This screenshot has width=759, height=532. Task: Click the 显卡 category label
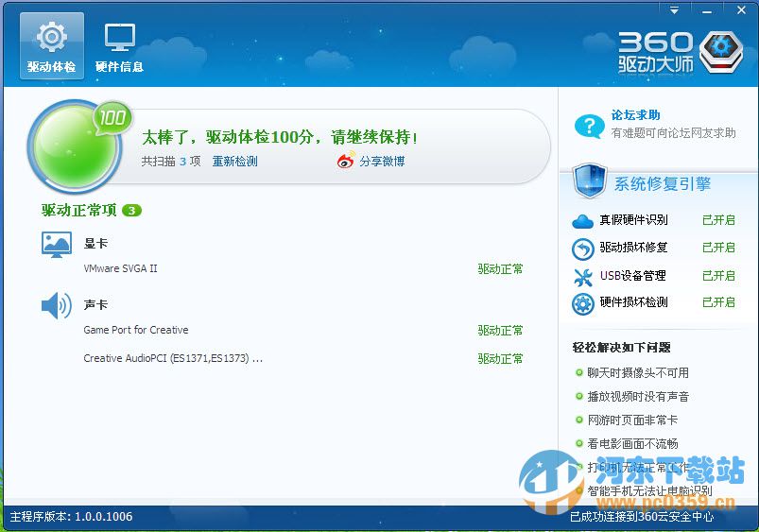[x=95, y=244]
